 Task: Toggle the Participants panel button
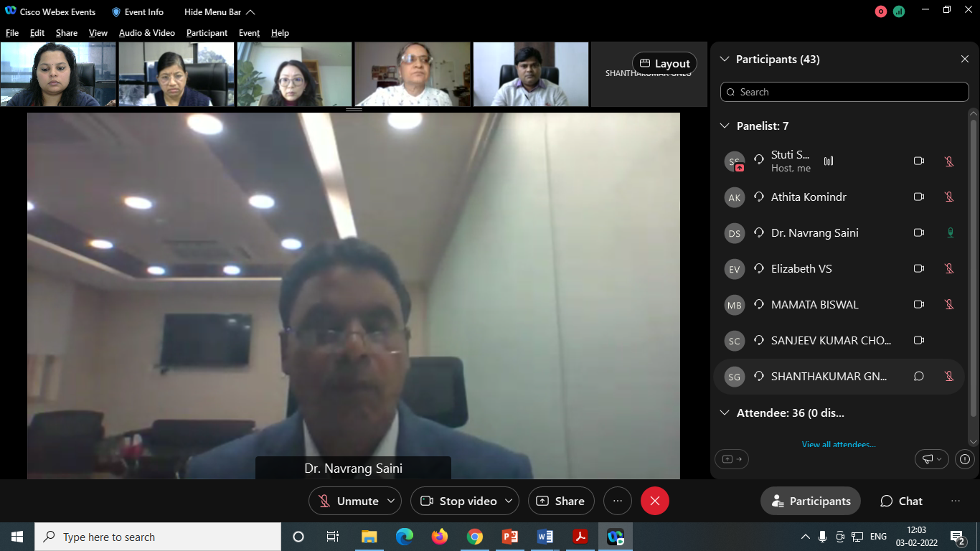(x=809, y=501)
